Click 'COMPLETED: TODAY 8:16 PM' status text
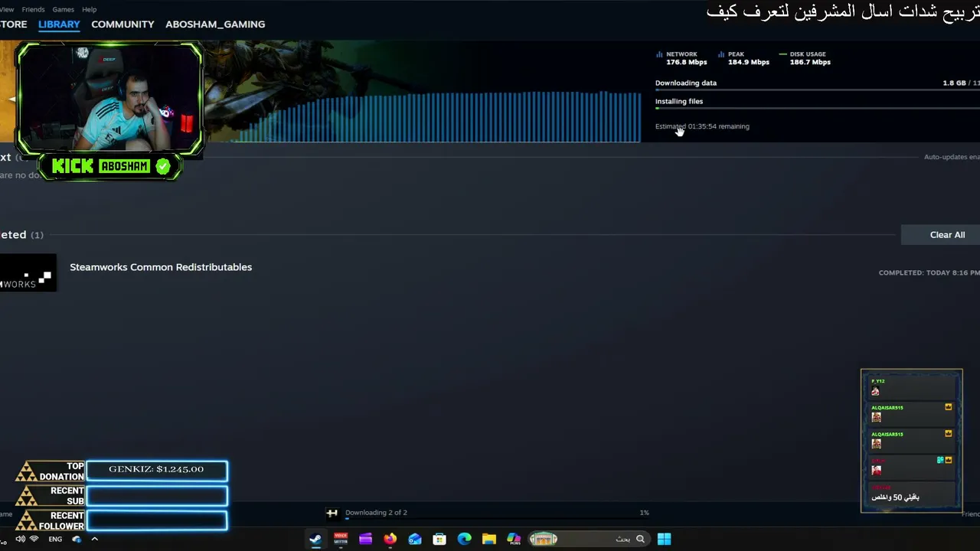980x551 pixels. (929, 272)
